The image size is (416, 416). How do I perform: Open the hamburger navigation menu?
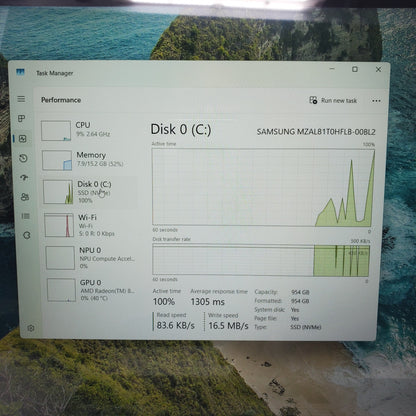(21, 99)
